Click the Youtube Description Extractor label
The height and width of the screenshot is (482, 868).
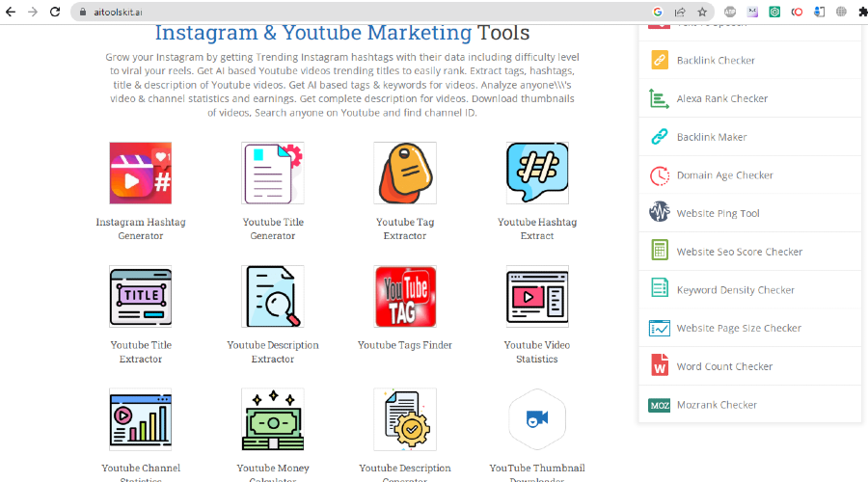273,352
